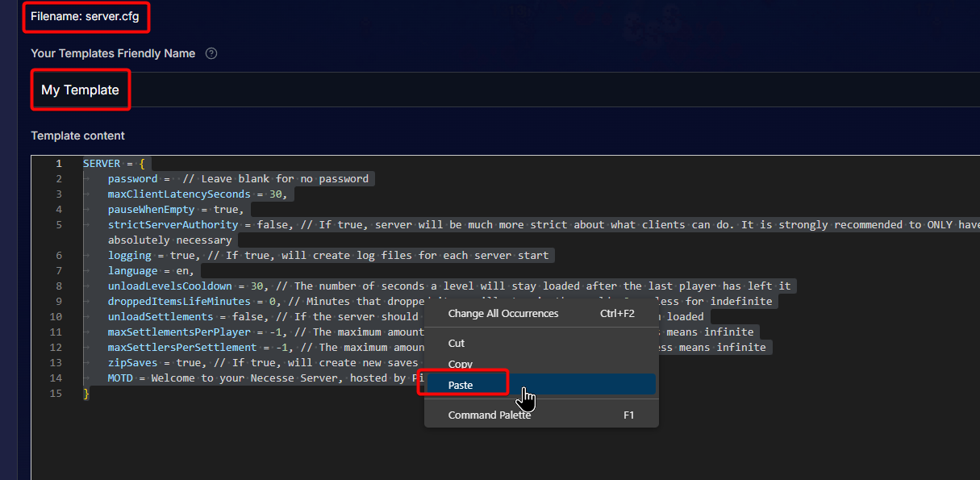
Task: Choose Cut in the context menu
Action: pos(457,344)
